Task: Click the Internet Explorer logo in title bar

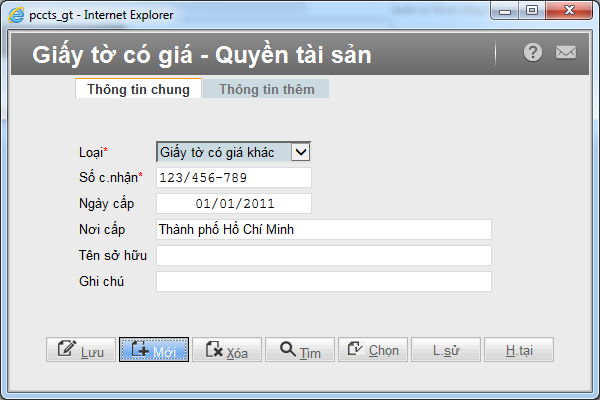Action: point(16,15)
